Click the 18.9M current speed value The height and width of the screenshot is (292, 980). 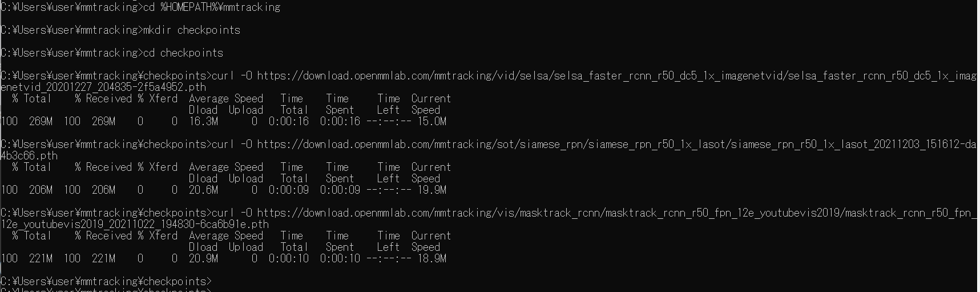(x=431, y=258)
